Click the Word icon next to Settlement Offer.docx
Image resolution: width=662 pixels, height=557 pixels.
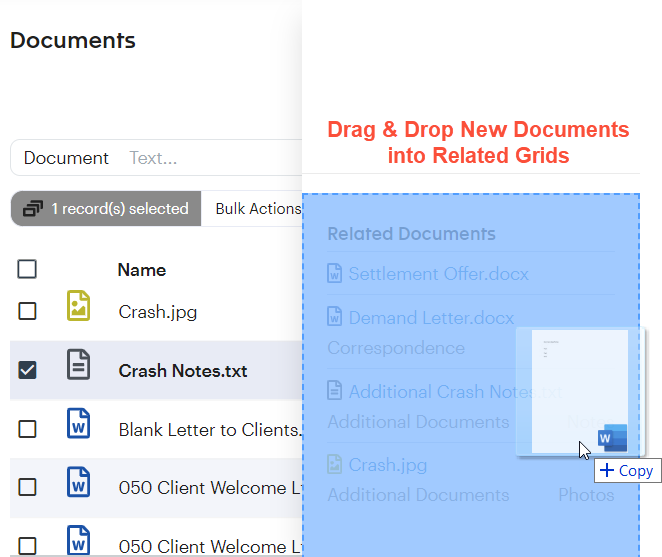[x=335, y=273]
